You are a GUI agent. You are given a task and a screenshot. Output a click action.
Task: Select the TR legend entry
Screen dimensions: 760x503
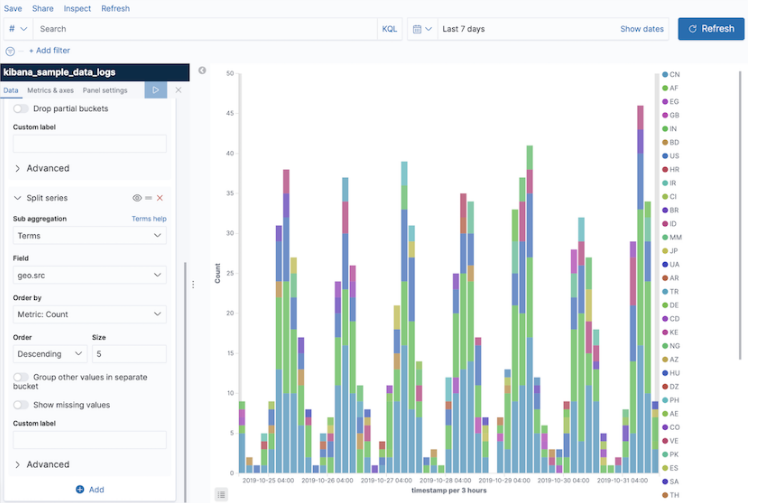pos(671,292)
